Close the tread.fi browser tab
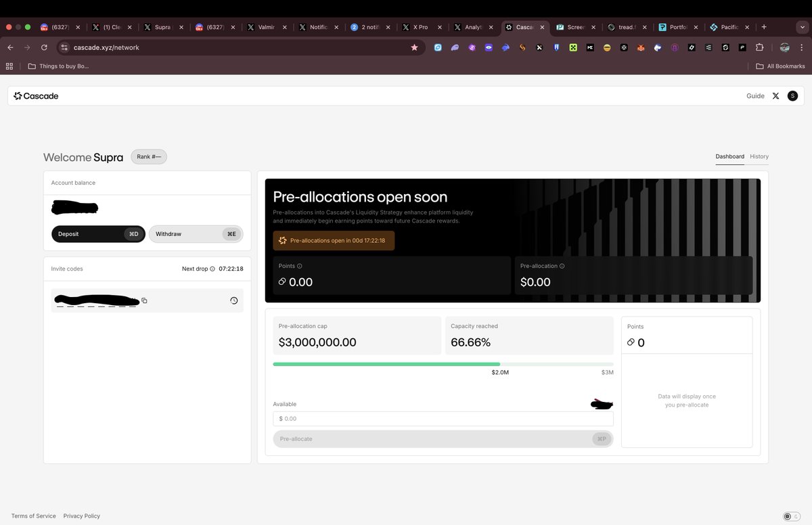812x525 pixels. (644, 27)
